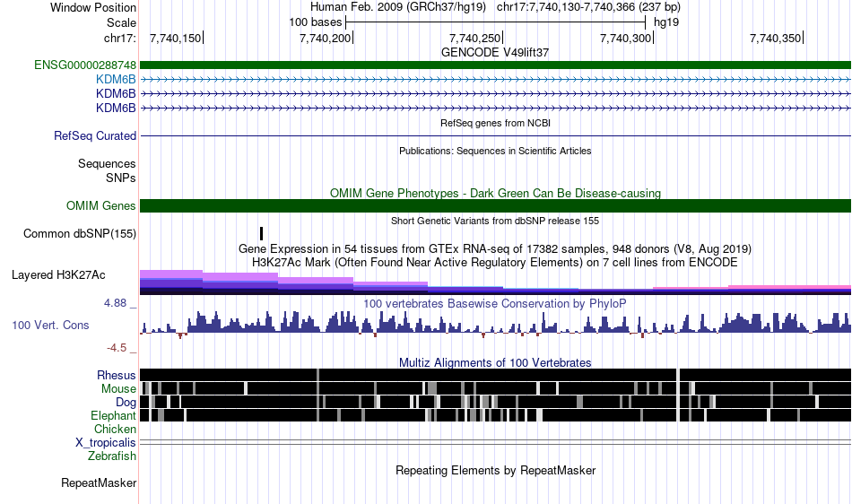This screenshot has height=504, width=852.
Task: Click the Zebrafish alignment row label
Action: [x=112, y=456]
